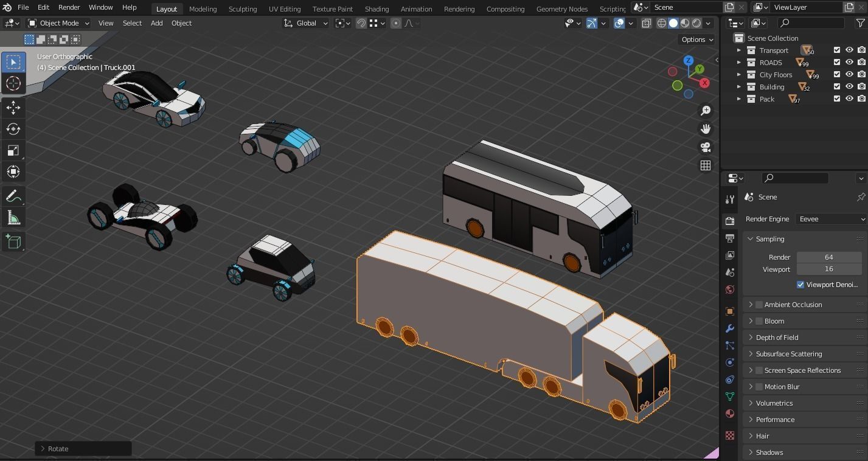
Task: Switch to wireframe viewport shading
Action: (x=662, y=23)
